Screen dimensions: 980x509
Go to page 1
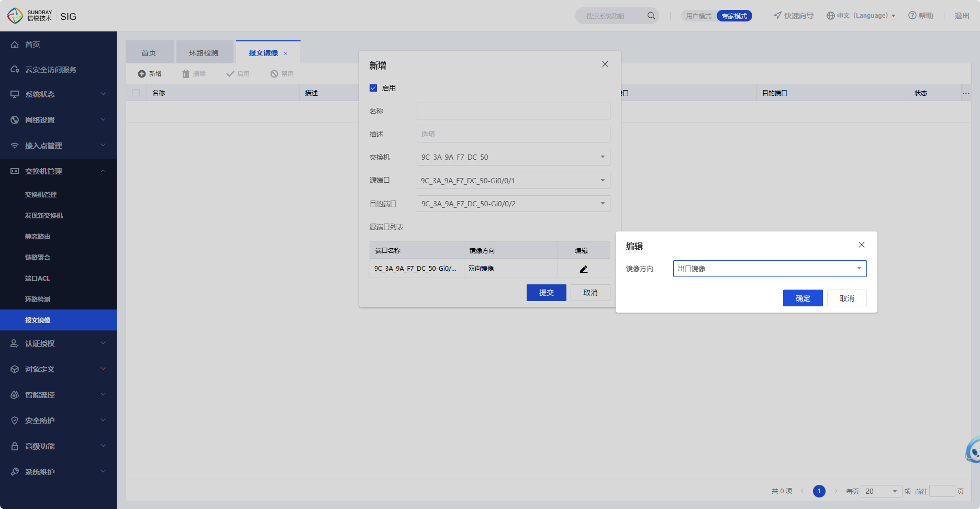[x=819, y=491]
